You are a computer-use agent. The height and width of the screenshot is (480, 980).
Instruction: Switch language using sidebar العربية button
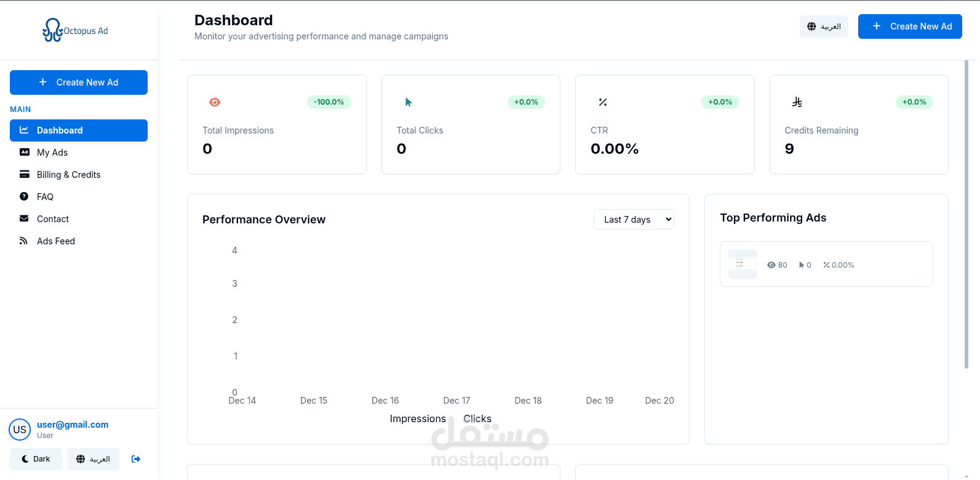[x=93, y=459]
